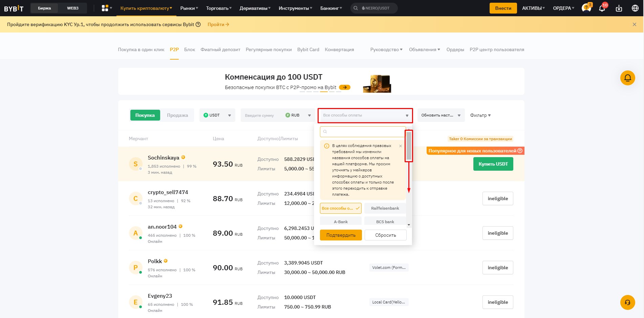Click the Sochinskaya verified badge icon
Screen dimensions: 644x318
point(183,157)
